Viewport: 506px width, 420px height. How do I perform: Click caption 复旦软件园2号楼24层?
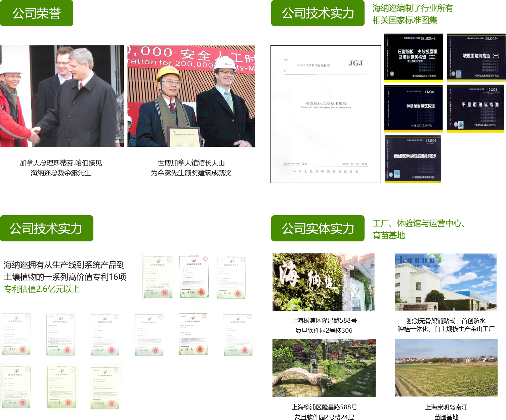coord(324,417)
